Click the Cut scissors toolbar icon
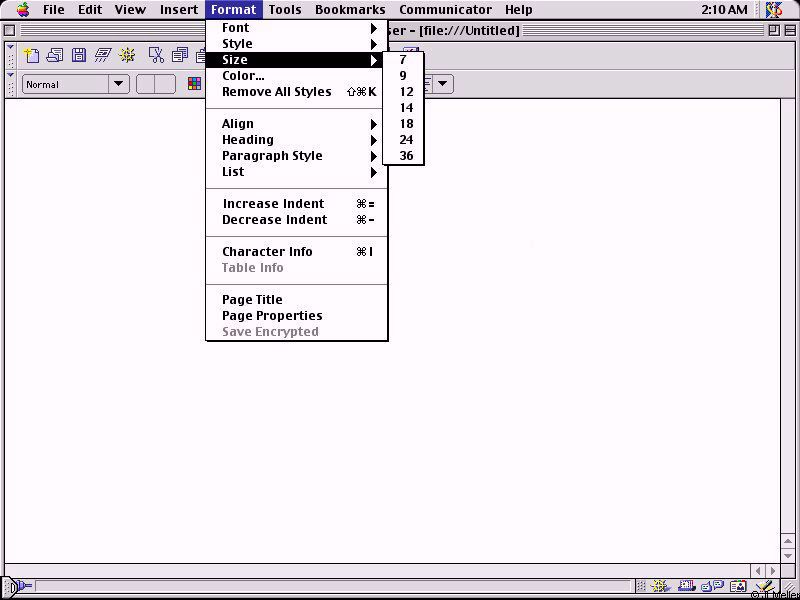This screenshot has width=800, height=600. [156, 55]
